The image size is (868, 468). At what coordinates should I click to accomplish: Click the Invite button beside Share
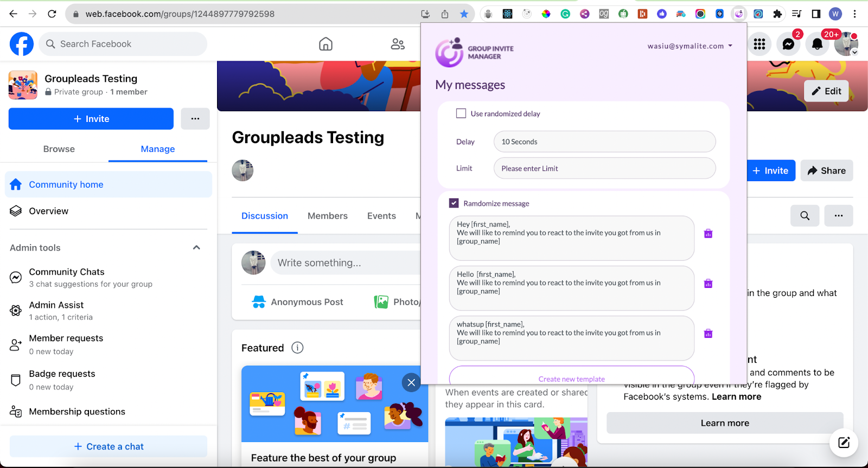coord(771,171)
